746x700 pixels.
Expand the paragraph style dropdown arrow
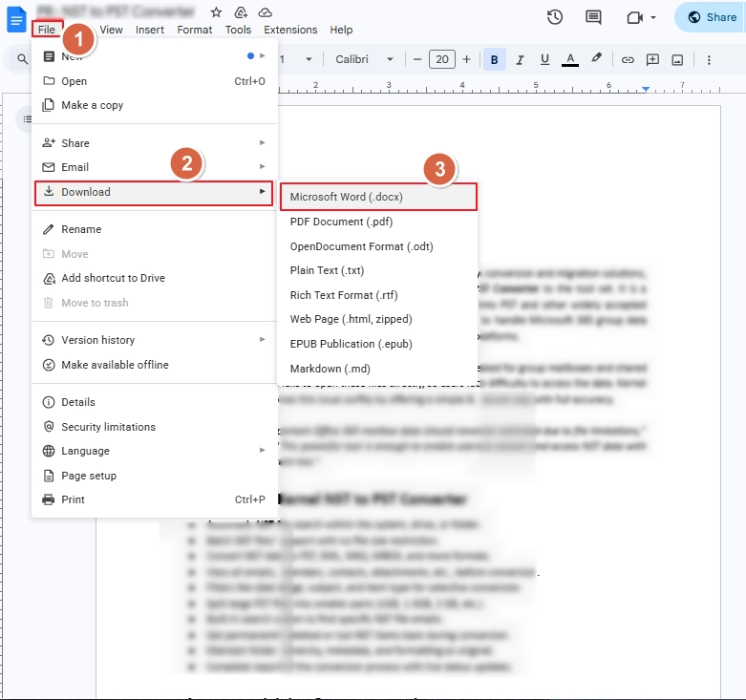tap(309, 59)
